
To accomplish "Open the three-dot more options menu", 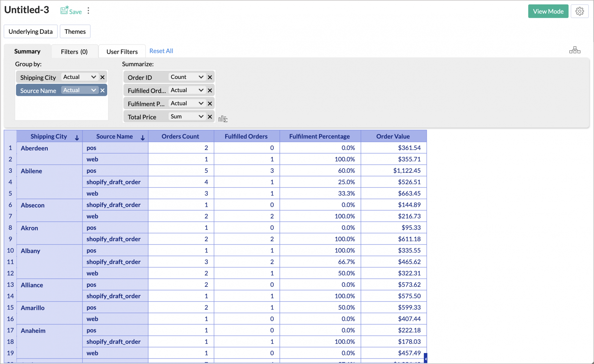I will pos(88,11).
